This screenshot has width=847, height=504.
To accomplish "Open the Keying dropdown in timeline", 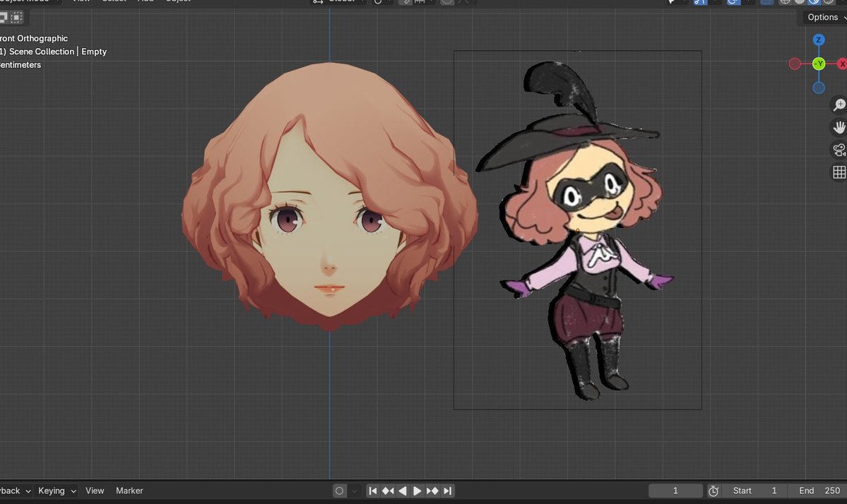I will 57,491.
